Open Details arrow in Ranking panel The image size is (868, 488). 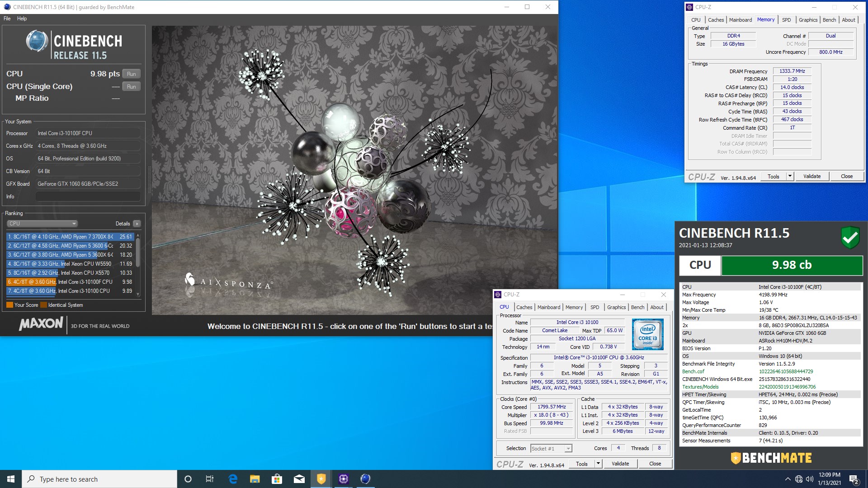click(137, 224)
